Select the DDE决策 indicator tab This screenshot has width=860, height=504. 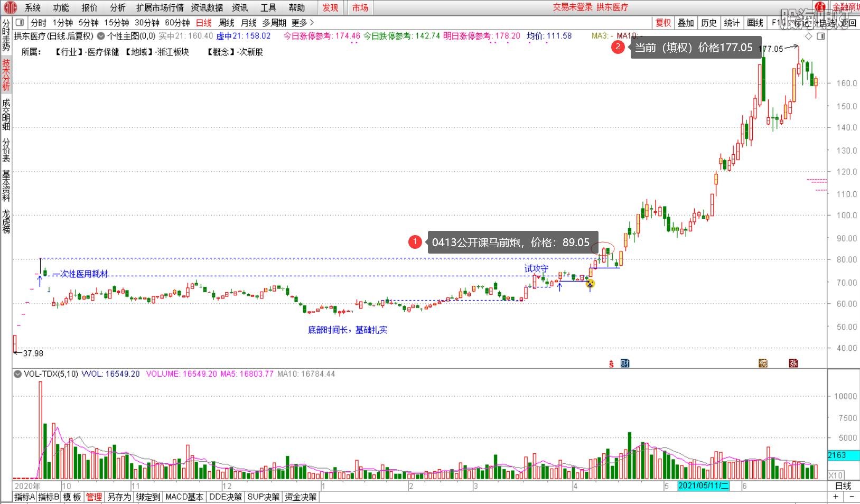pos(226,497)
